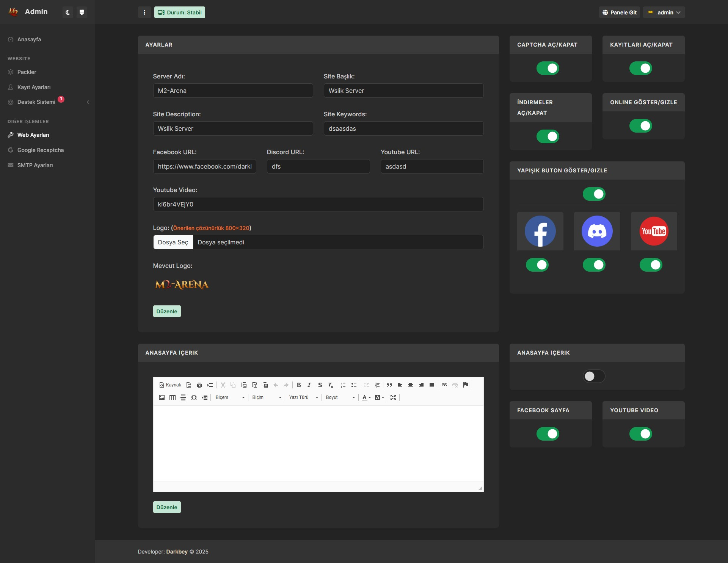Expand the admin user menu
Viewport: 728px width, 563px height.
click(x=664, y=13)
